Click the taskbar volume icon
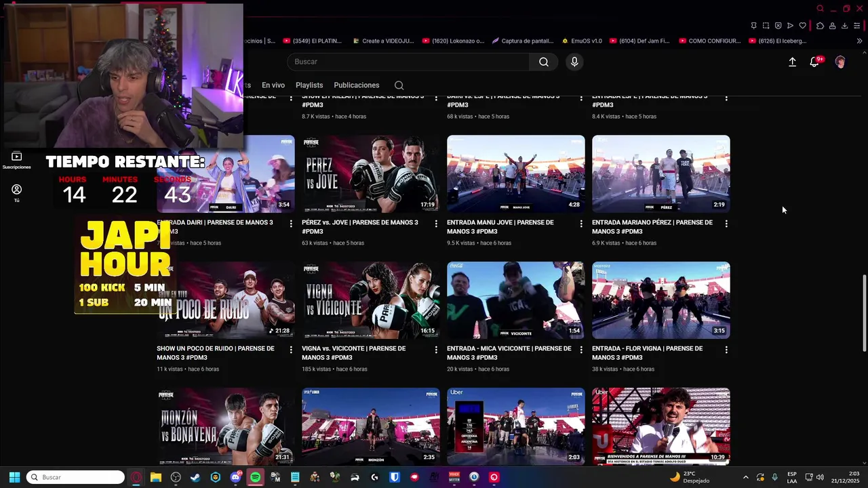The width and height of the screenshot is (868, 488). tap(819, 477)
